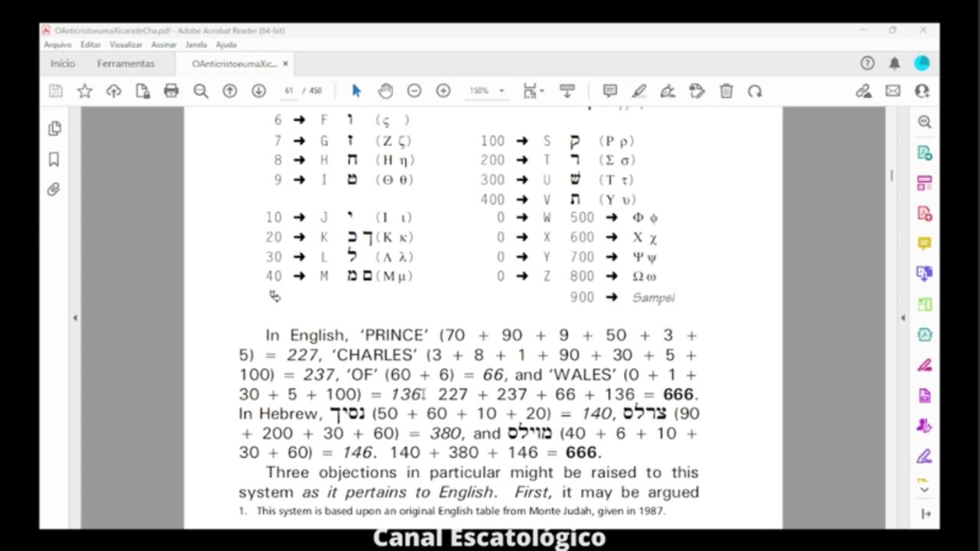
Task: Open the Assinar menu
Action: [x=164, y=44]
